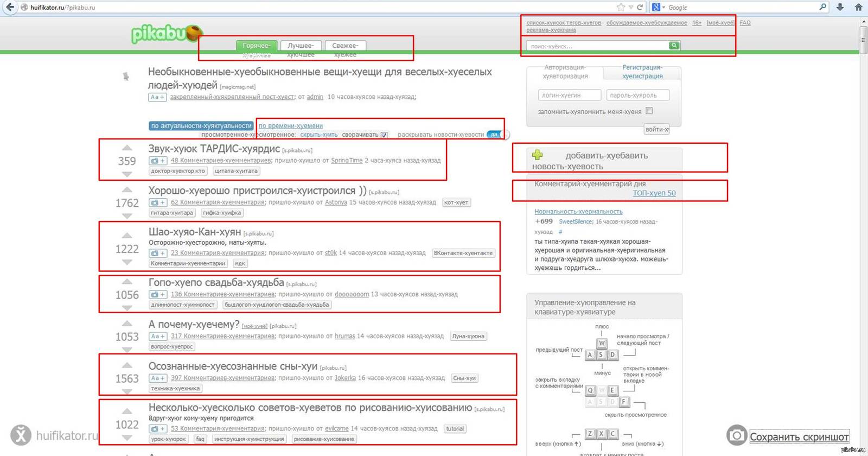Screen dimensions: 868x456
Task: Upvote the post rated 1563
Action: pyautogui.click(x=127, y=365)
